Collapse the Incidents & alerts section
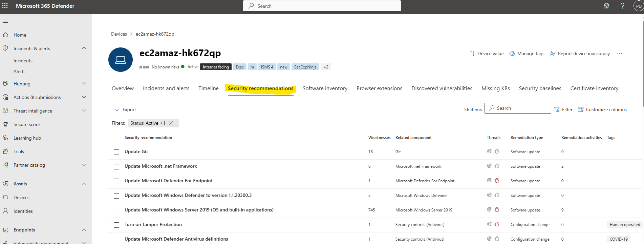This screenshot has height=244, width=644. pos(84,48)
